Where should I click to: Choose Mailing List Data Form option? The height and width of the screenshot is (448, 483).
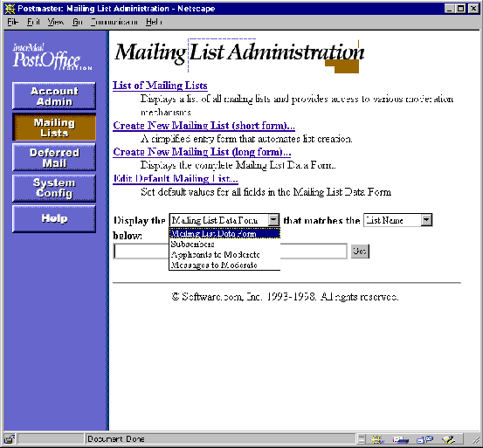(x=224, y=234)
